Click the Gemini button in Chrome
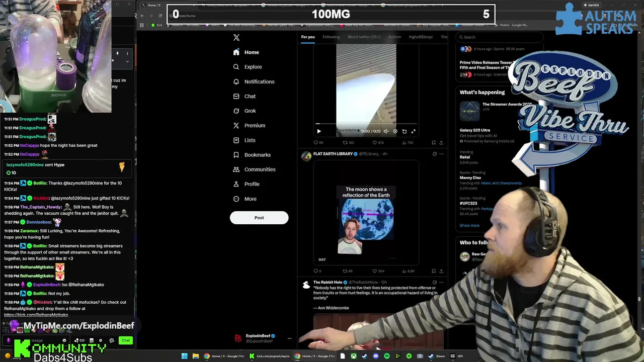644x362 pixels. (x=591, y=5)
